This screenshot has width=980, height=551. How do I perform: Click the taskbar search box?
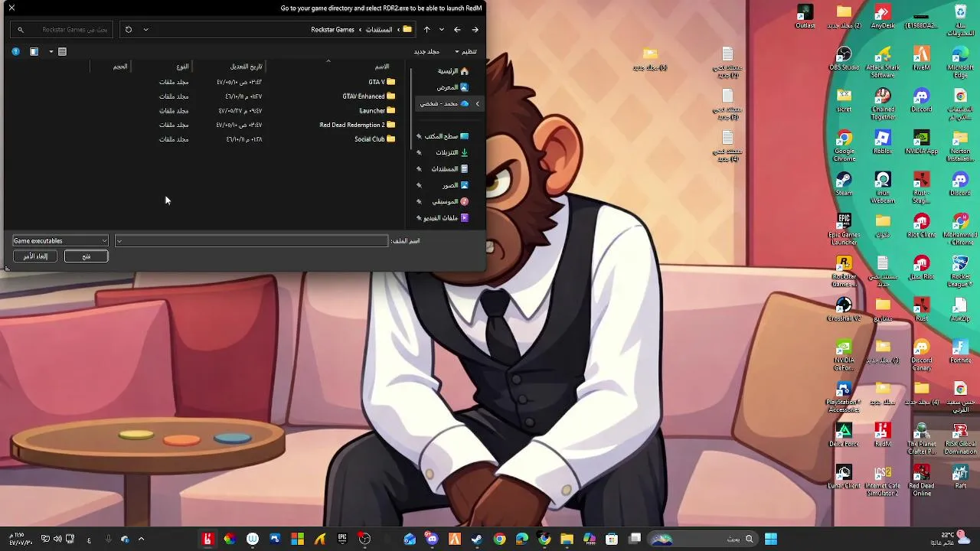click(x=704, y=539)
